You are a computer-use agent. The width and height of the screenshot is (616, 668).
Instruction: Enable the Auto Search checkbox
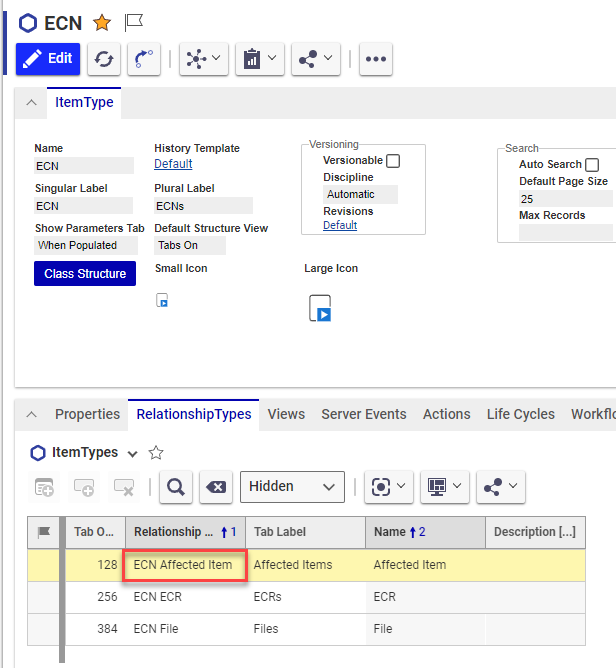[x=592, y=165]
